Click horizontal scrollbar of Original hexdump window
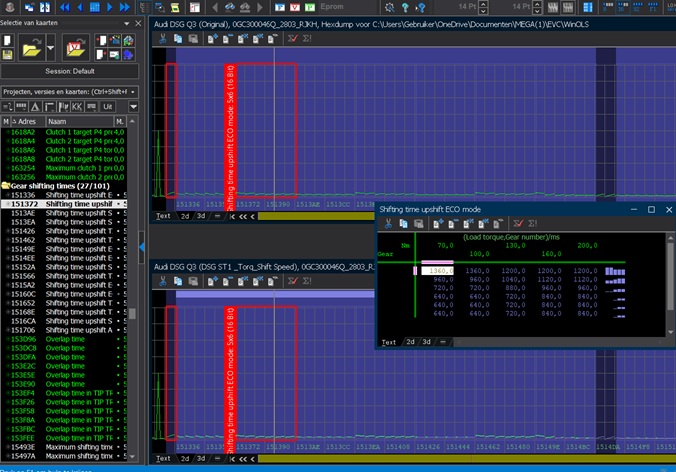 [316, 216]
